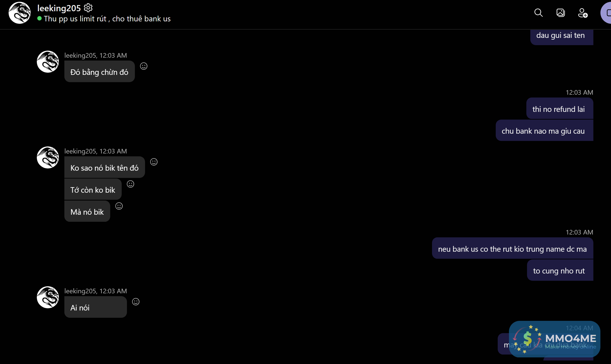Open the chat gallery icon
The height and width of the screenshot is (364, 611).
pos(561,13)
